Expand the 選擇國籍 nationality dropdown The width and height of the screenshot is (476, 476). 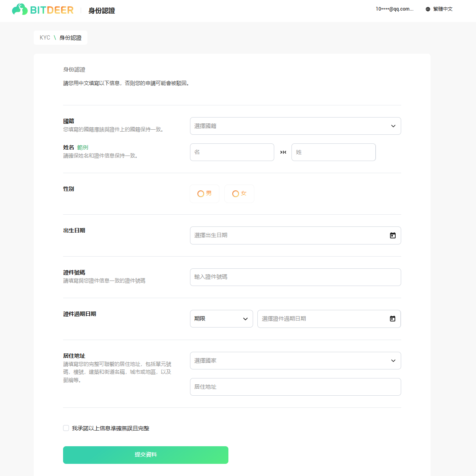coord(295,126)
